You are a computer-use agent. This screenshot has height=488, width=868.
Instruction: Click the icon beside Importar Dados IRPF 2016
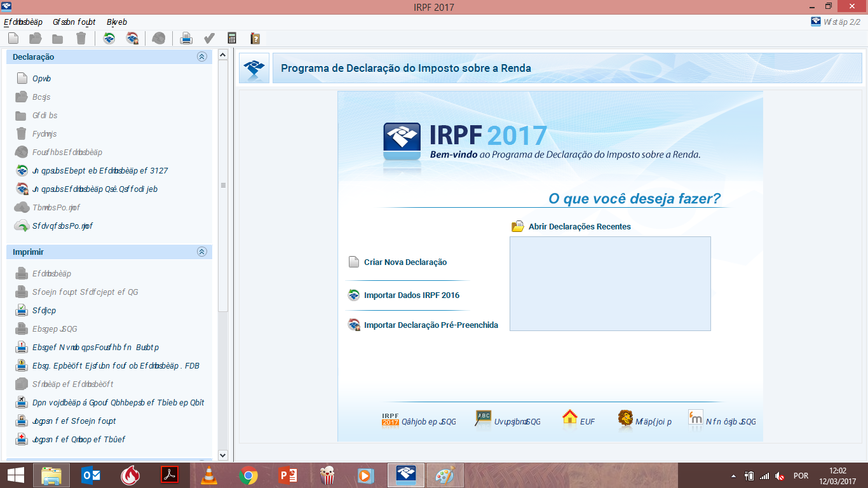click(x=354, y=295)
